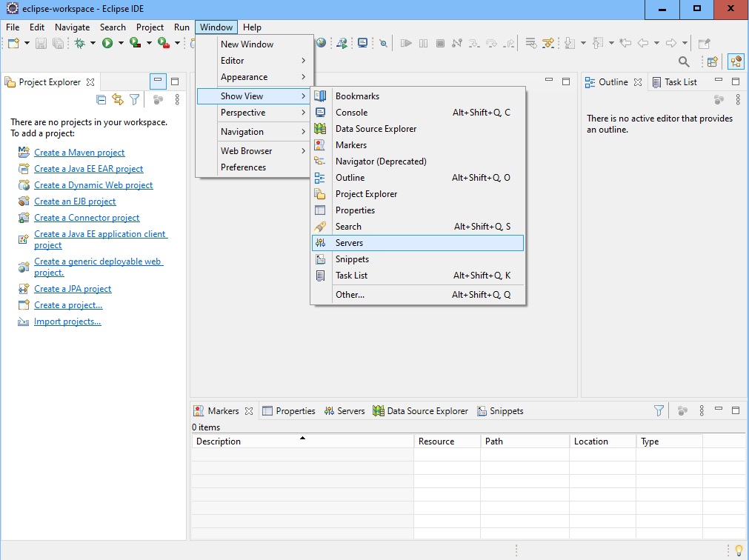Open the Next Annotation dropdown arrow

click(583, 44)
